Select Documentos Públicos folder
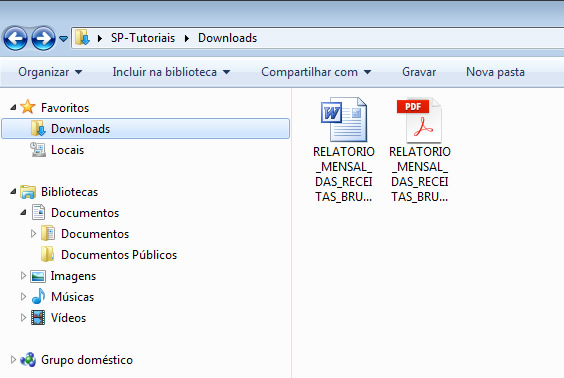 [x=119, y=255]
